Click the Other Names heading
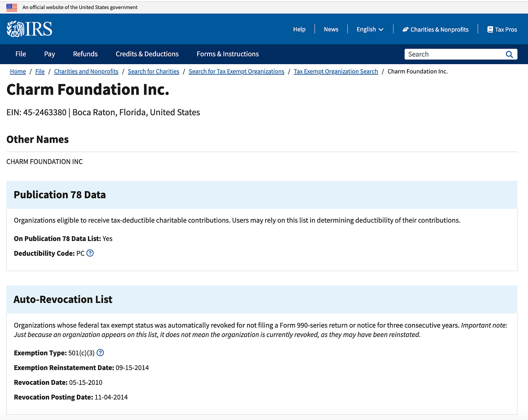 tap(38, 140)
